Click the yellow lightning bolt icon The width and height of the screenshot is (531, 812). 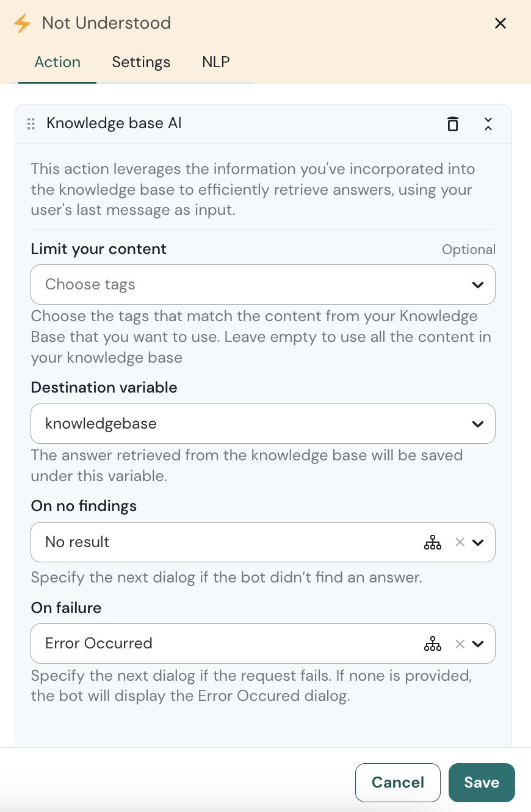21,23
